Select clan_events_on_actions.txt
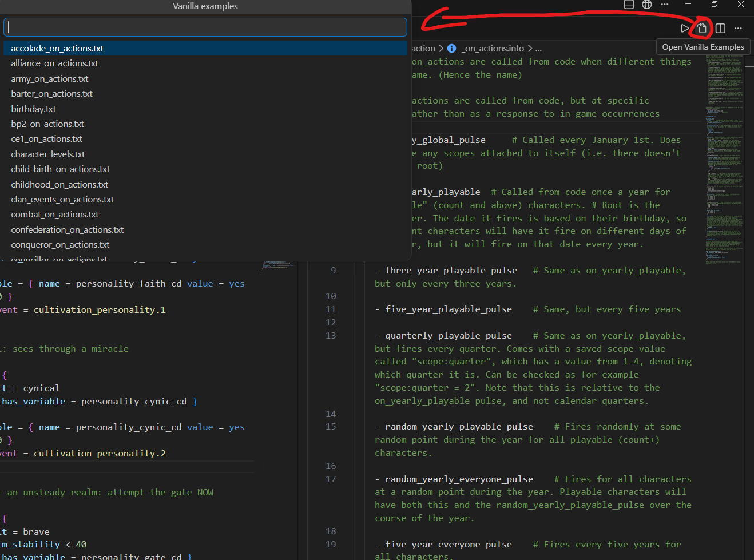 [205, 200]
